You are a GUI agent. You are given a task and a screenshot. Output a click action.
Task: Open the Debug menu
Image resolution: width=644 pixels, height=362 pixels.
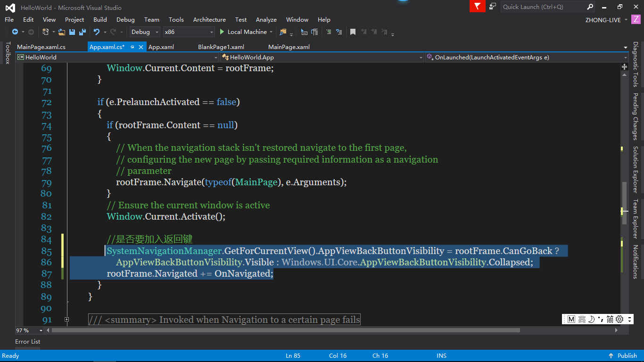(125, 20)
